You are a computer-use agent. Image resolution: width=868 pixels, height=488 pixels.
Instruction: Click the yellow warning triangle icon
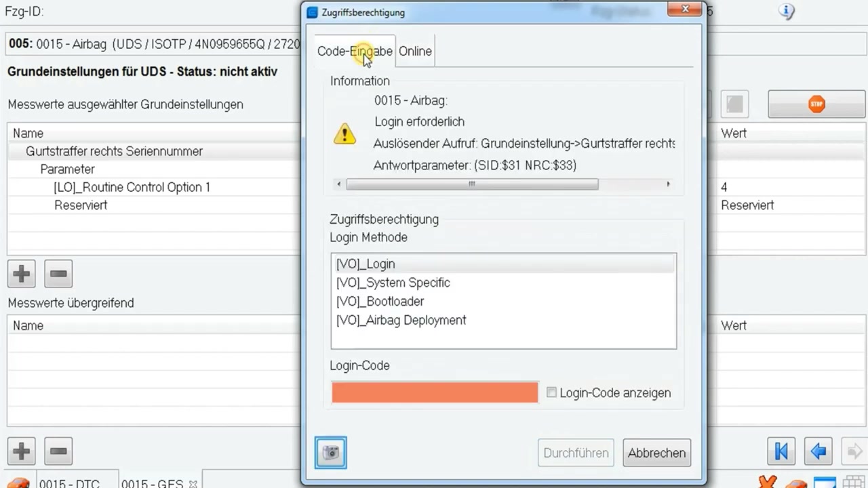point(344,134)
